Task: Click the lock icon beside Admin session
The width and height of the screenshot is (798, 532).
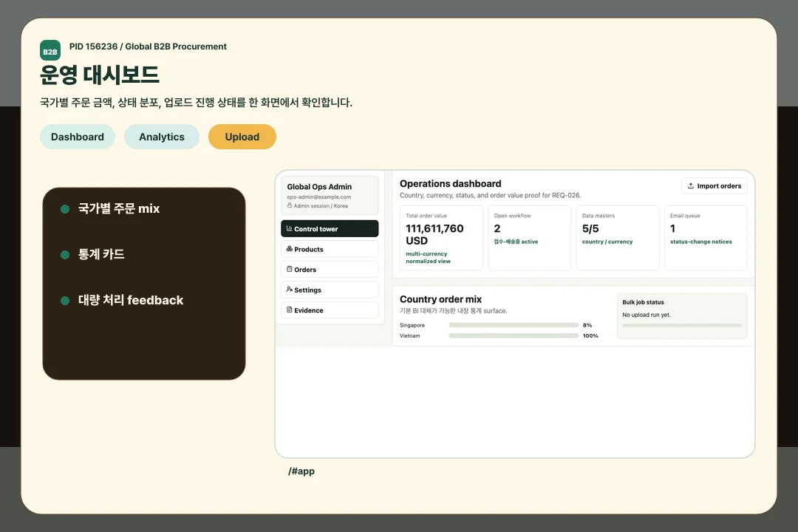Action: click(290, 205)
